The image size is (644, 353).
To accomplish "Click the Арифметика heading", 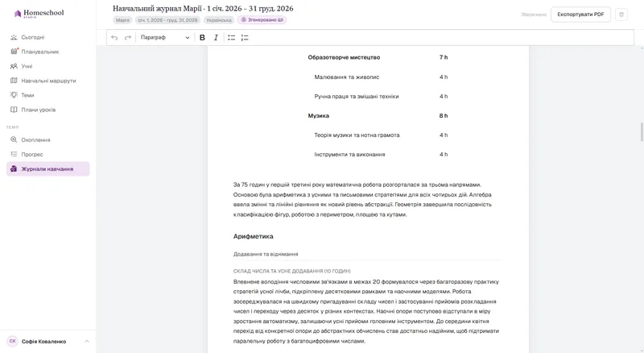I will tap(253, 236).
